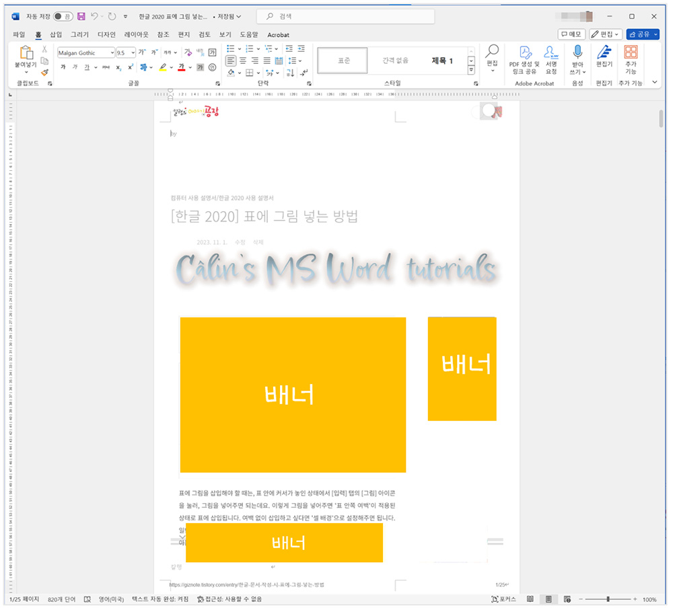Click the Paste (붙여넣기) clipboard icon
The height and width of the screenshot is (616, 673).
[x=26, y=52]
